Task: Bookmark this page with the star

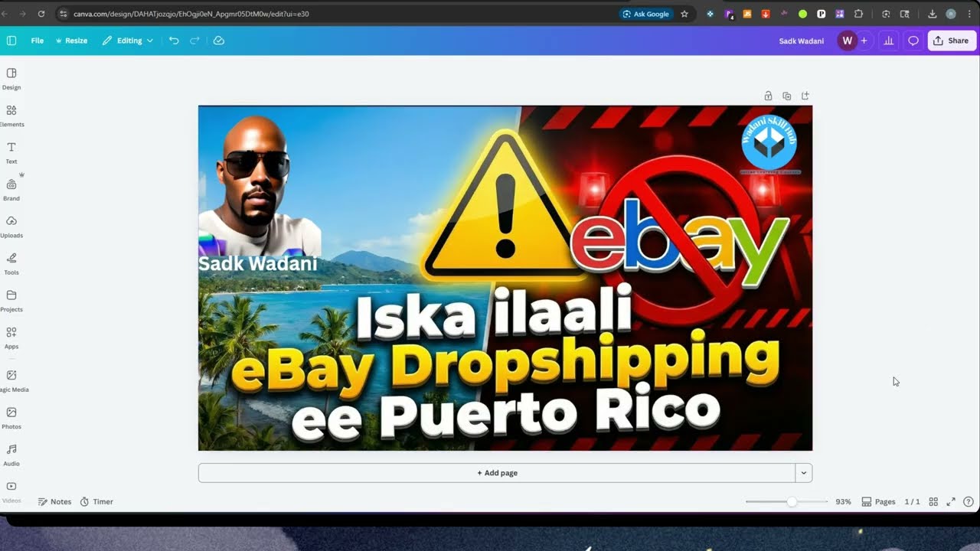Action: tap(684, 14)
